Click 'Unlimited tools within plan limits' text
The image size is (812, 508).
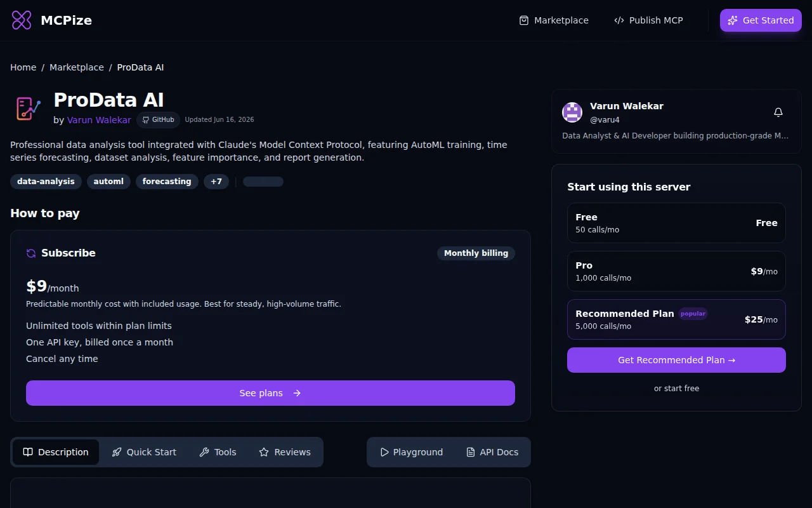pyautogui.click(x=99, y=326)
